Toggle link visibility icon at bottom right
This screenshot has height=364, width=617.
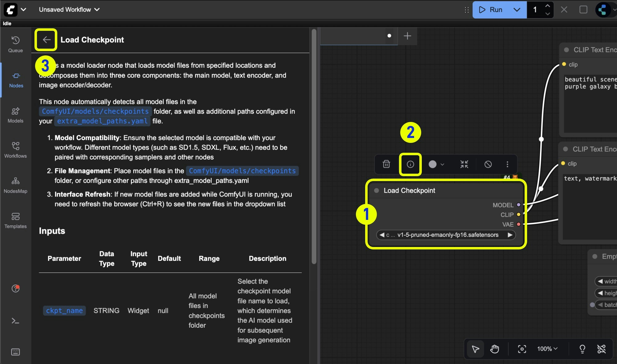tap(601, 349)
